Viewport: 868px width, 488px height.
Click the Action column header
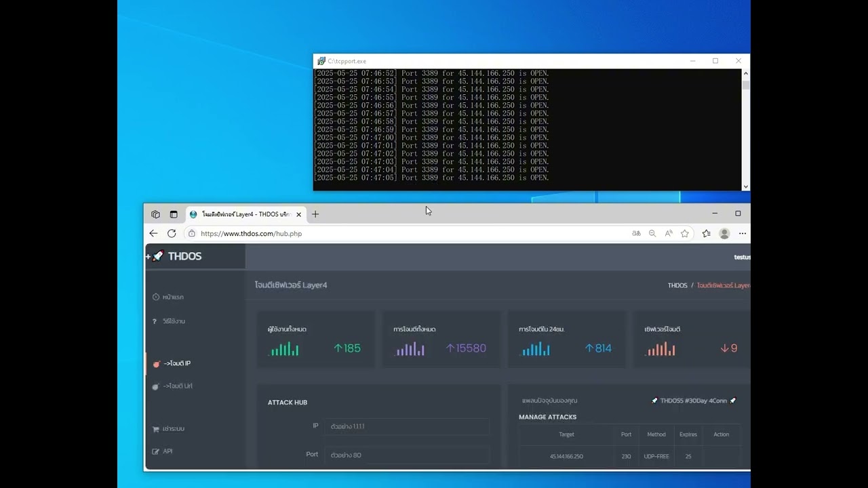point(722,434)
